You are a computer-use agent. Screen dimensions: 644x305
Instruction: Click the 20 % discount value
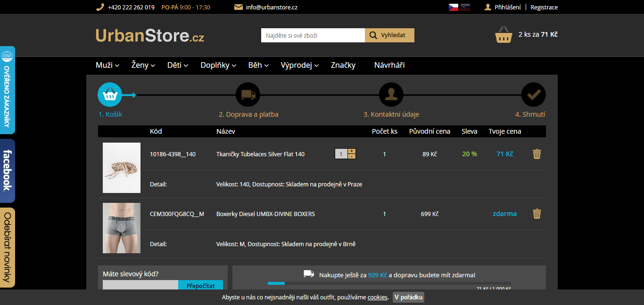click(x=470, y=154)
